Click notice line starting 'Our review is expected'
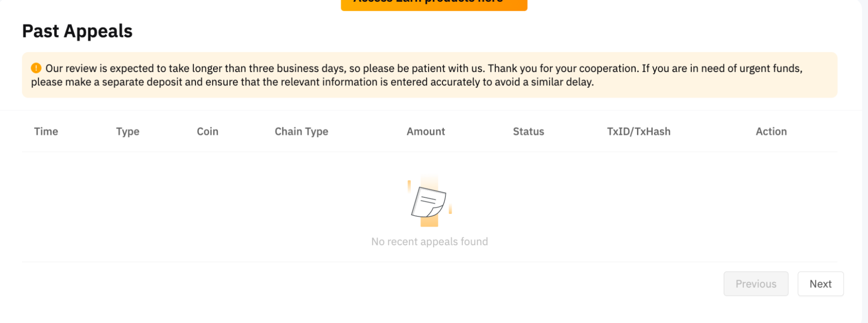Screen dimensions: 868x323 (423, 68)
